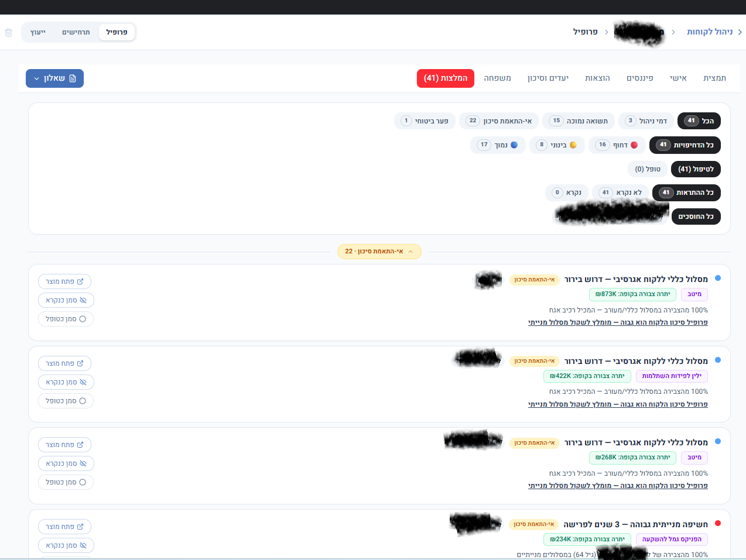The height and width of the screenshot is (560, 746).
Task: Open the תרחישים tab at the top
Action: [76, 32]
